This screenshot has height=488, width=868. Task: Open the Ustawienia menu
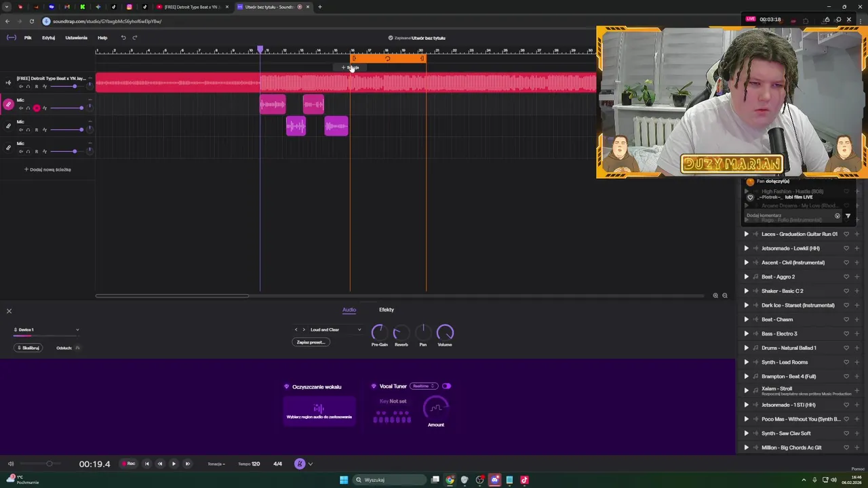tap(76, 38)
